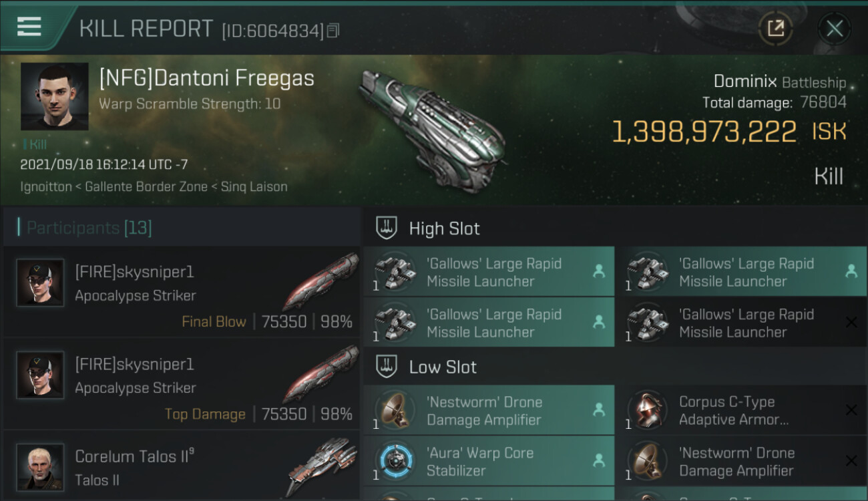Click the dropped 'Nestworm' Drone Damage Amplifier icon
868x501 pixels.
[395, 411]
